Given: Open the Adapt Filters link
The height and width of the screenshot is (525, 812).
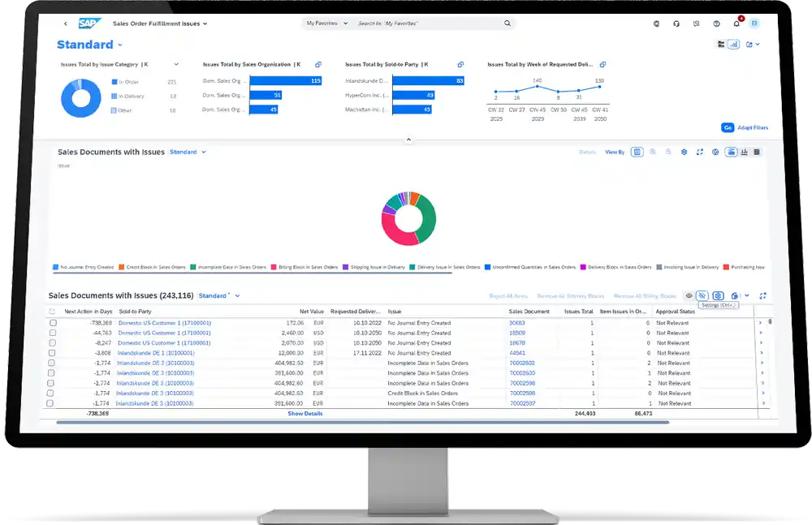Looking at the screenshot, I should (752, 127).
